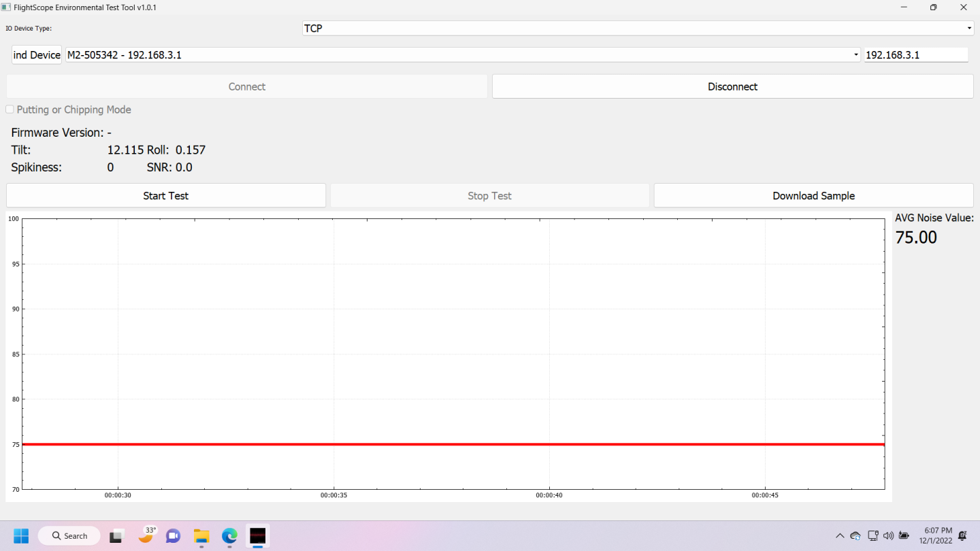Click the 00:00:35 time axis label
The height and width of the screenshot is (551, 980).
333,496
